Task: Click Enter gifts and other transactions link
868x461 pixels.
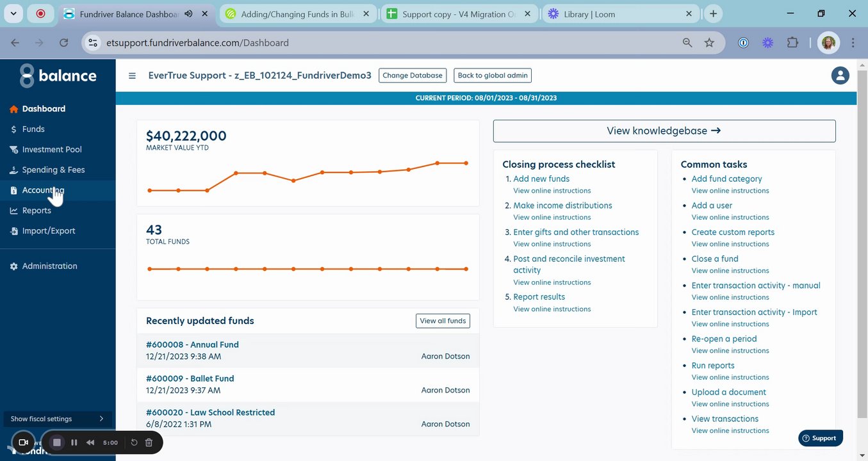Action: 576,232
